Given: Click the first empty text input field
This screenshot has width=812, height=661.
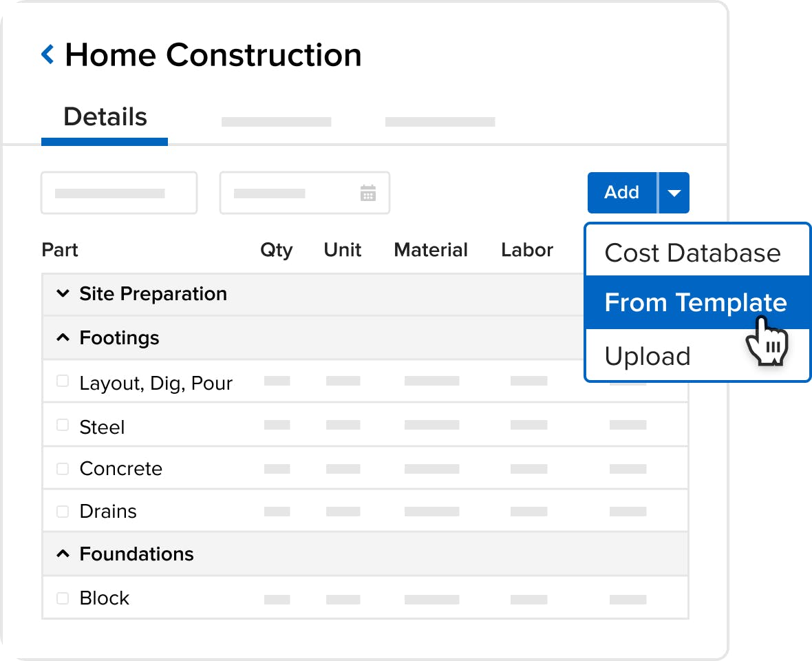Looking at the screenshot, I should [119, 193].
